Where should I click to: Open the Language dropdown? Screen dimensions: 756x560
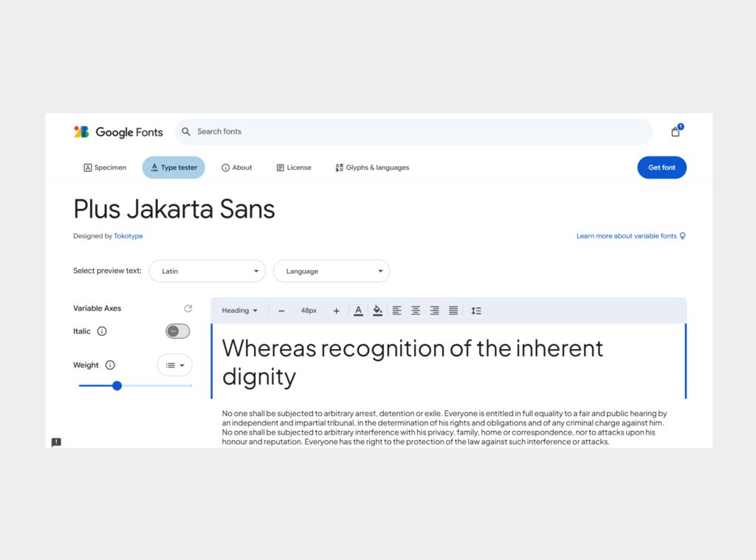(x=331, y=272)
